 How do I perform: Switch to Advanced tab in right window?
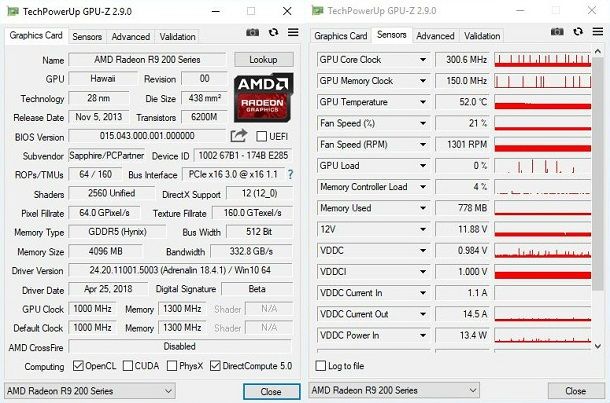coord(435,36)
